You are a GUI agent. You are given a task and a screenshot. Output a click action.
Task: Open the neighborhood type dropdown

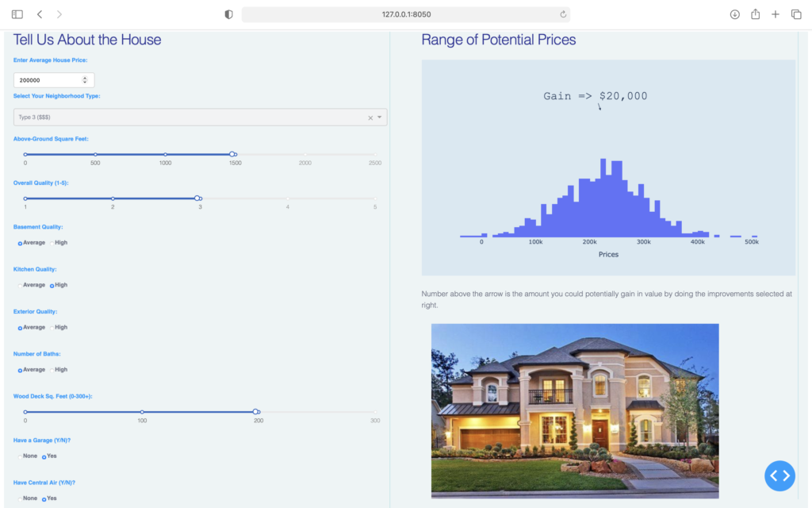[x=380, y=117]
